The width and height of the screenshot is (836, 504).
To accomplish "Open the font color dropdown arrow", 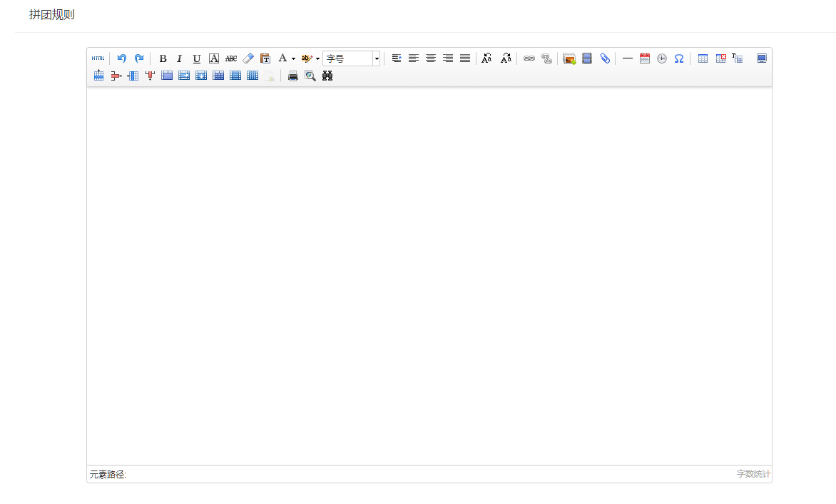I will pos(293,59).
